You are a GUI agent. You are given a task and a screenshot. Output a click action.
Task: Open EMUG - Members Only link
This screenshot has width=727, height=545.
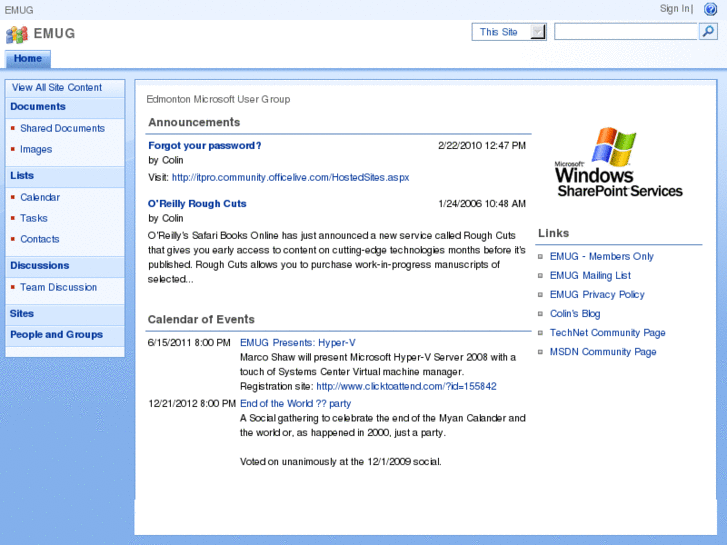pos(601,256)
